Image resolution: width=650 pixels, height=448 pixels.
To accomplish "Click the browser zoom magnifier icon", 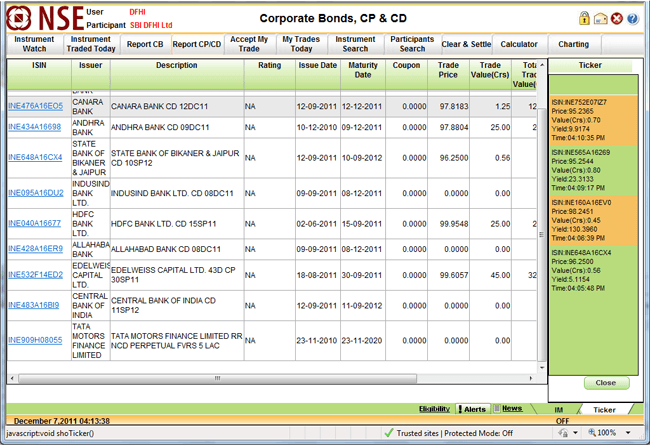I will [x=591, y=433].
